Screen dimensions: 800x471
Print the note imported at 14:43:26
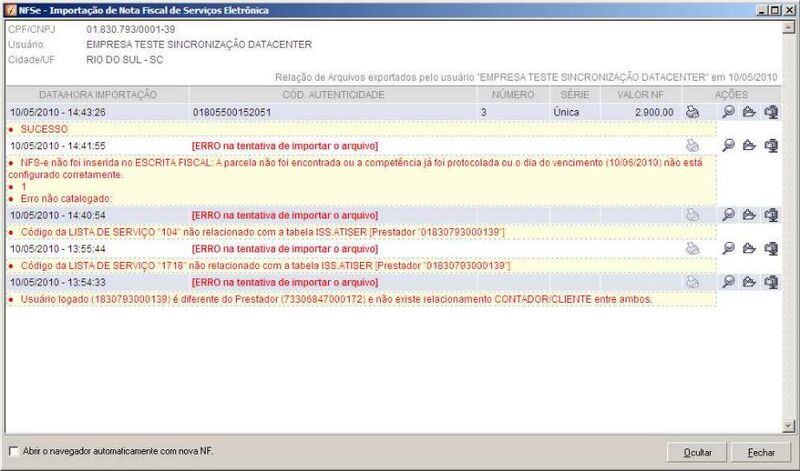point(692,112)
